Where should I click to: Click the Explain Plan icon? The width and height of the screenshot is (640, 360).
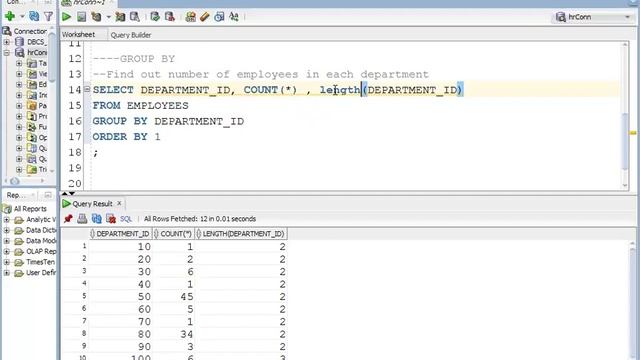(96, 17)
